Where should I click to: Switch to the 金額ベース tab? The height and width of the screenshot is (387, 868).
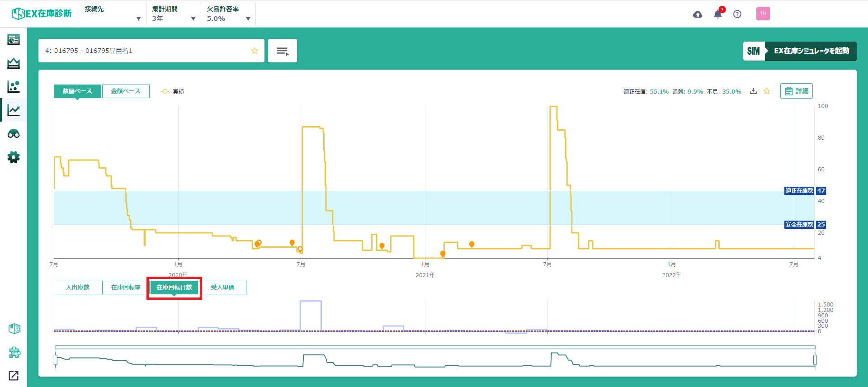coord(126,91)
